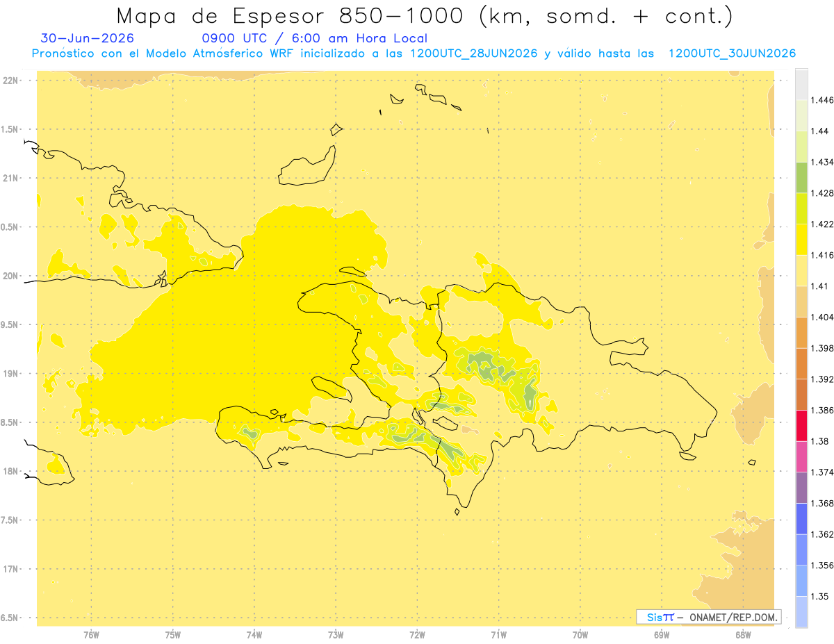834x644 pixels.
Task: Click the latitude label '21N'
Action: click(12, 179)
